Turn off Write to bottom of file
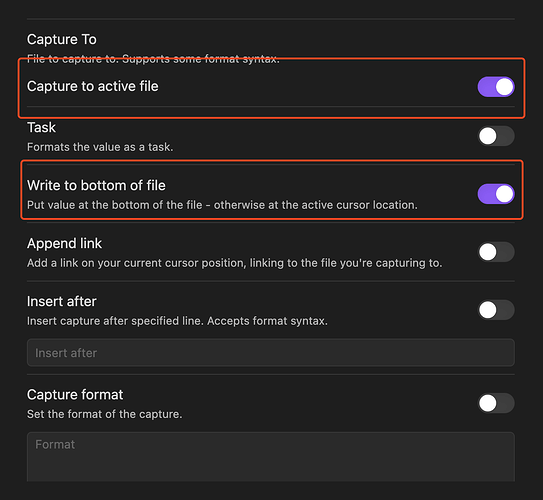Viewport: 543px width, 500px height. (x=496, y=194)
